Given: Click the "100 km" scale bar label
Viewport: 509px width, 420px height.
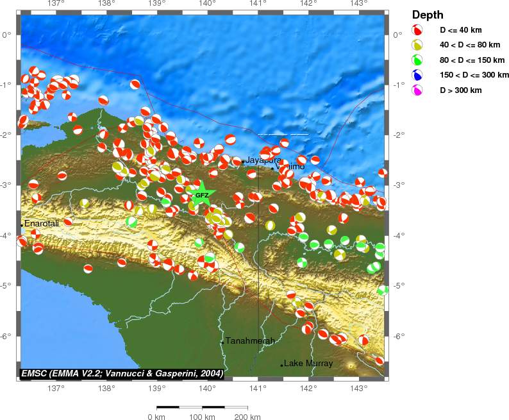Looking at the screenshot, I should coord(203,417).
